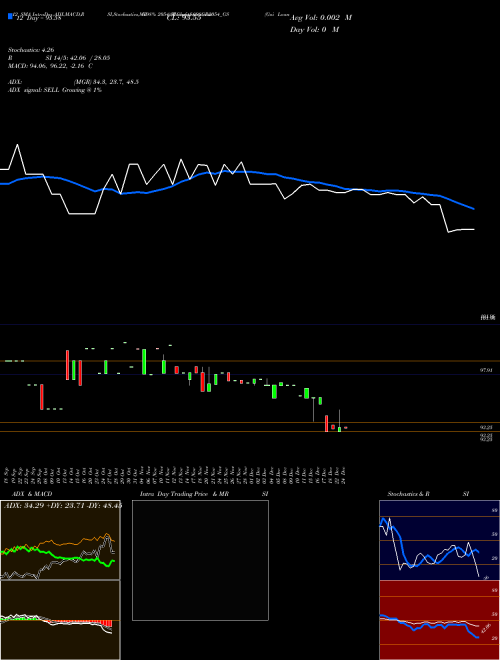Click the ADX indicator chart with orange line
The height and width of the screenshot is (660, 500).
[x=60, y=540]
